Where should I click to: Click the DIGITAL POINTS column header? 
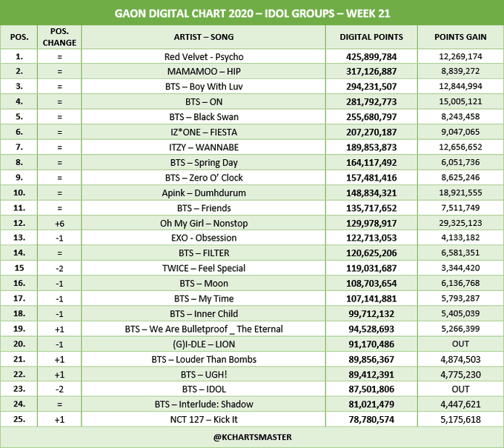click(371, 36)
